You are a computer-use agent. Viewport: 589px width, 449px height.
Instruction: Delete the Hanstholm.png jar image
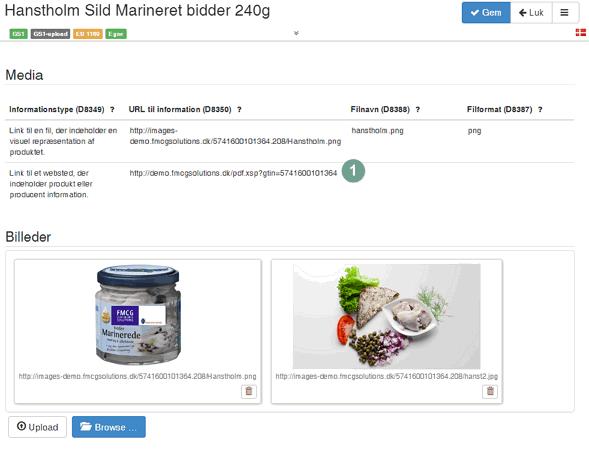pos(249,391)
